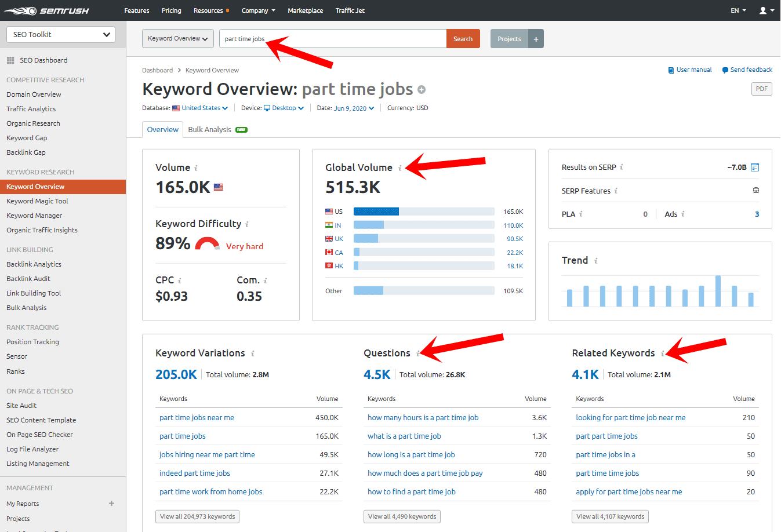Image resolution: width=781 pixels, height=532 pixels.
Task: Click View all 204,973 keywords button
Action: tap(197, 516)
